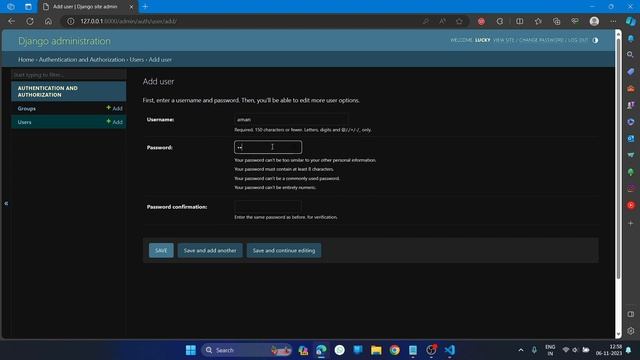Open the Favorites list toolbar icon
This screenshot has width=640, height=360.
[x=538, y=21]
